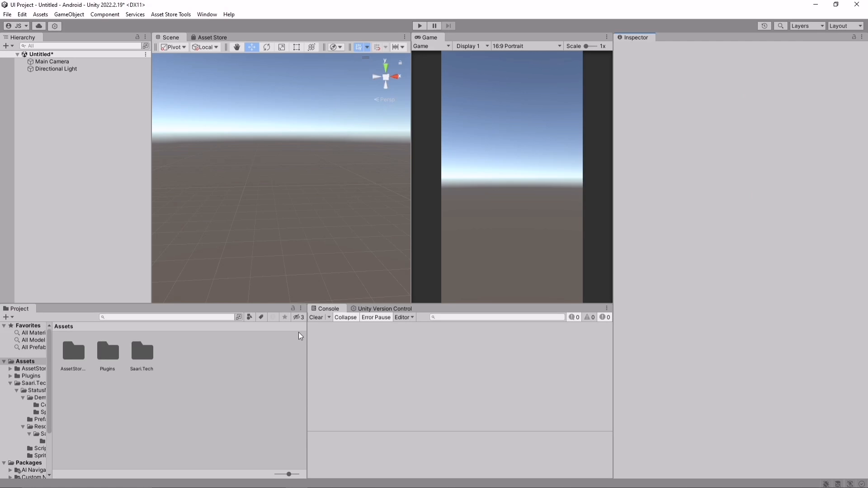Open the Game view mode dropdown

pyautogui.click(x=432, y=46)
